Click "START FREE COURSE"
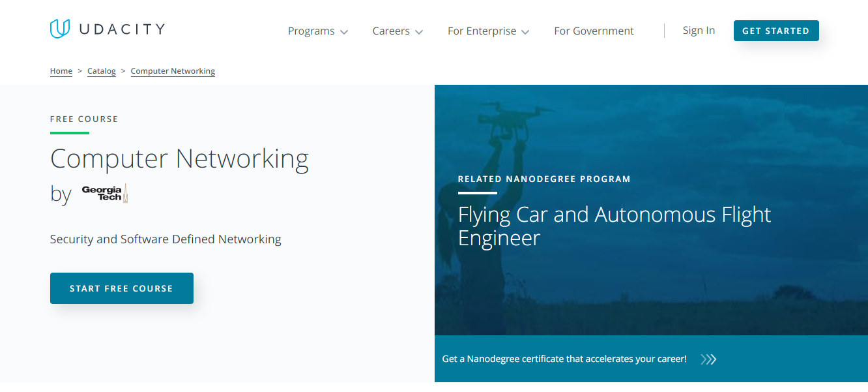Image resolution: width=868 pixels, height=392 pixels. (x=121, y=288)
